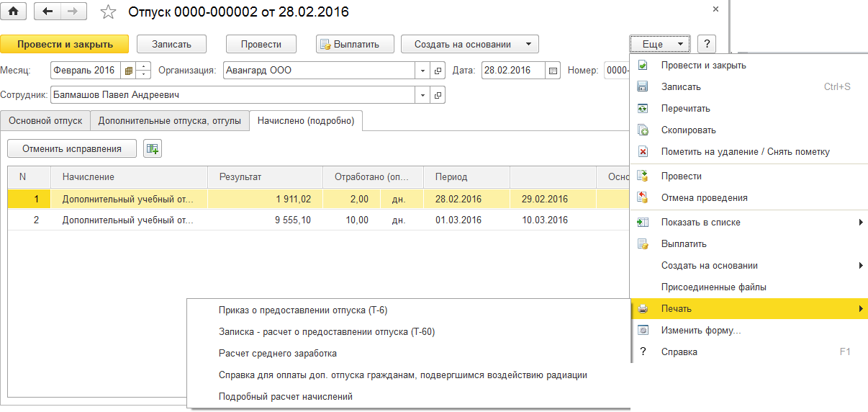Open the Печать submenu
The image size is (868, 412).
pyautogui.click(x=749, y=309)
